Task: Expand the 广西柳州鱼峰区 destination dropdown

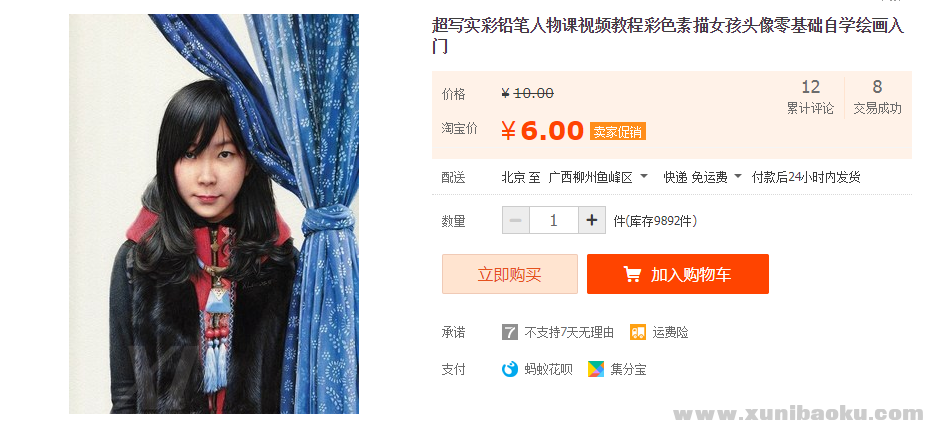Action: tap(598, 177)
